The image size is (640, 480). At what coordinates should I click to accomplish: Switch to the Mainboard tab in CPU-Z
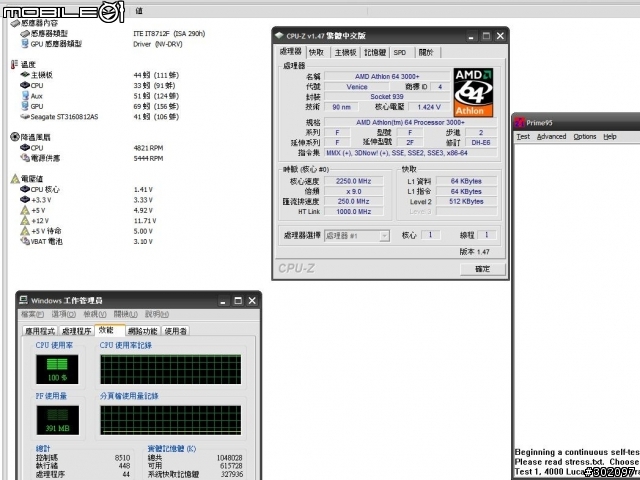[x=345, y=53]
